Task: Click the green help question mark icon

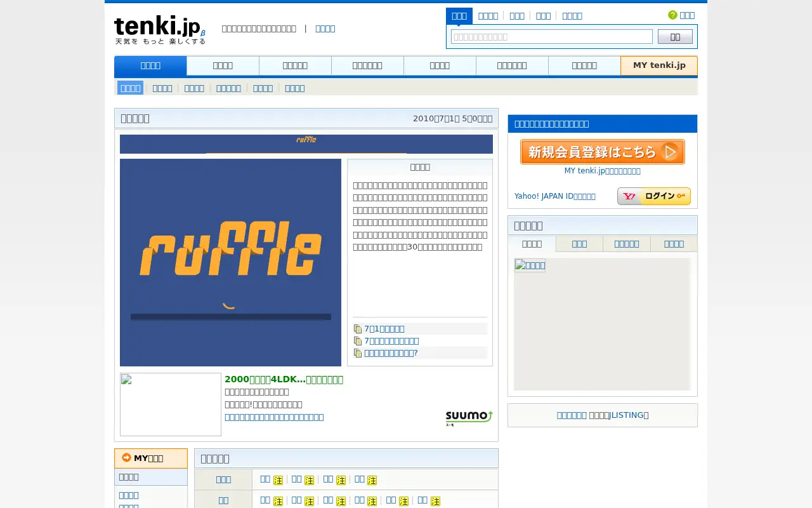Action: 672,15
